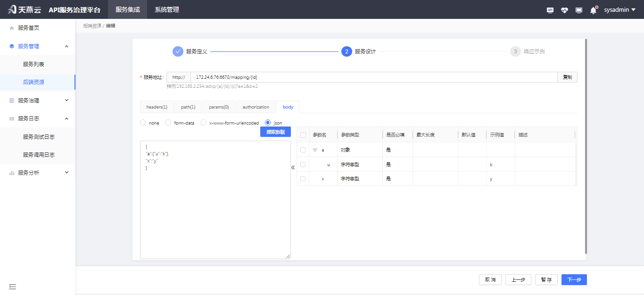Click example value y cell

pyautogui.click(x=501, y=179)
